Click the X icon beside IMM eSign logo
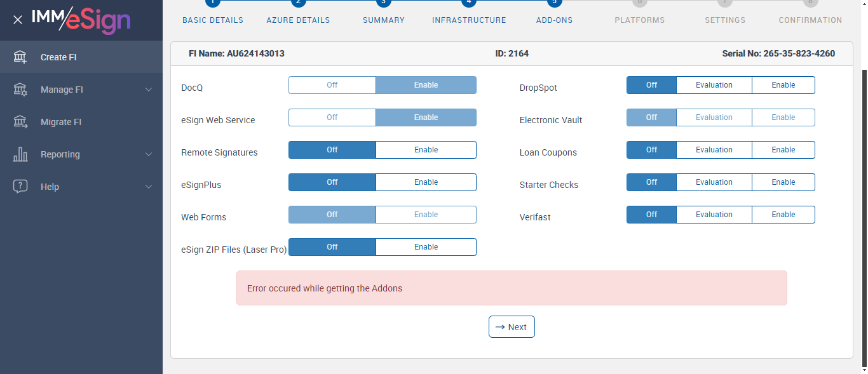The image size is (868, 374). click(x=18, y=20)
